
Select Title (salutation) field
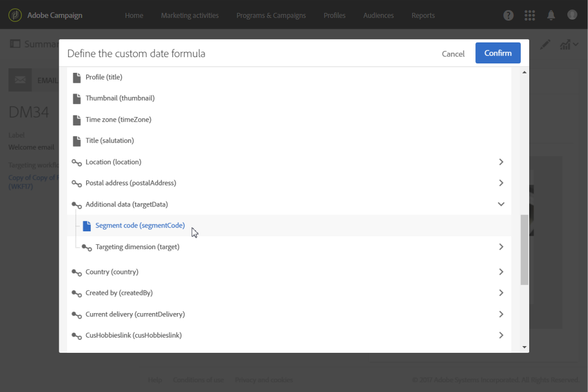(110, 141)
